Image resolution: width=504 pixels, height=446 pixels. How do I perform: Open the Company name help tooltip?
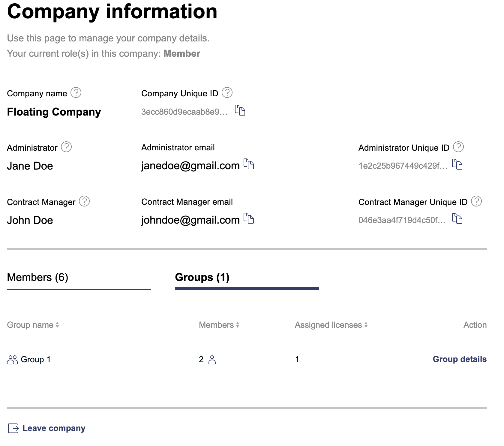(x=76, y=92)
